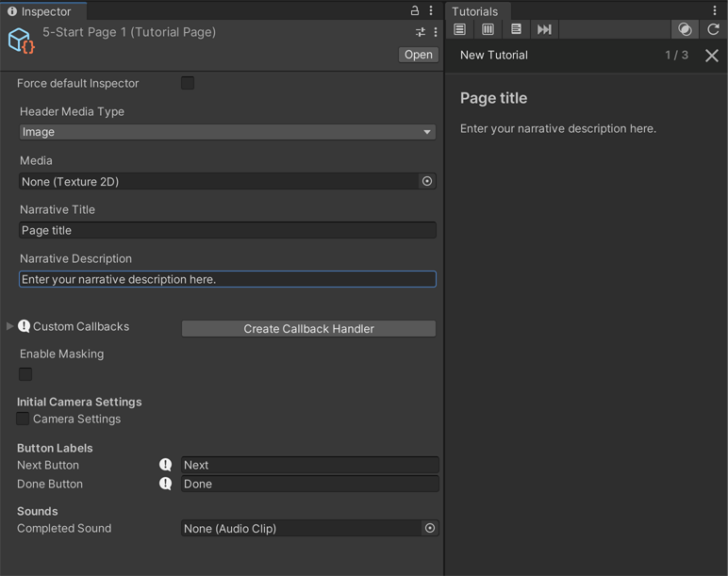728x576 pixels.
Task: Click the Narrative Title text field
Action: [227, 230]
